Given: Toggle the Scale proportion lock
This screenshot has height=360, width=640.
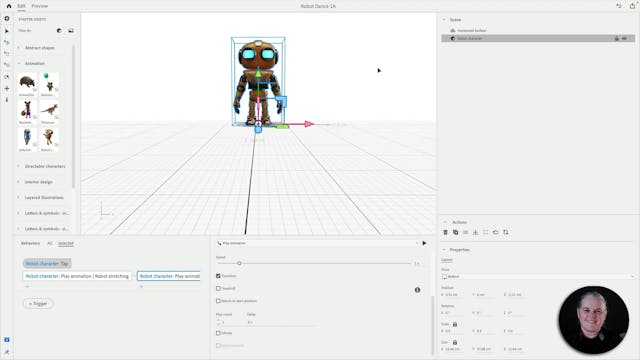Looking at the screenshot, I should [x=455, y=324].
